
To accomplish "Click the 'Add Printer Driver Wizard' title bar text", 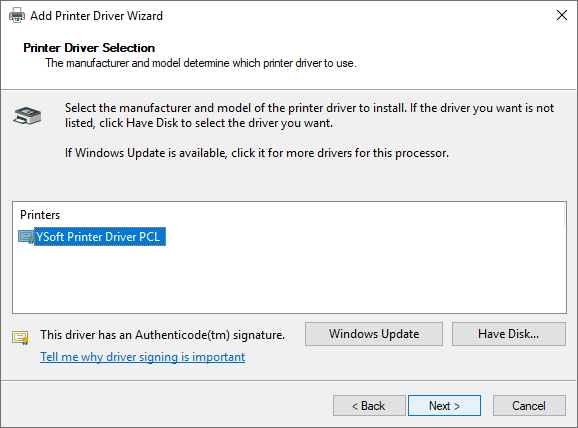I will click(x=96, y=16).
